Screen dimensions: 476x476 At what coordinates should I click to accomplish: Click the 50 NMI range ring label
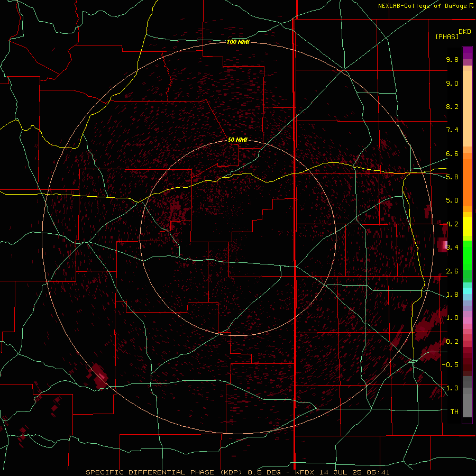pos(237,140)
